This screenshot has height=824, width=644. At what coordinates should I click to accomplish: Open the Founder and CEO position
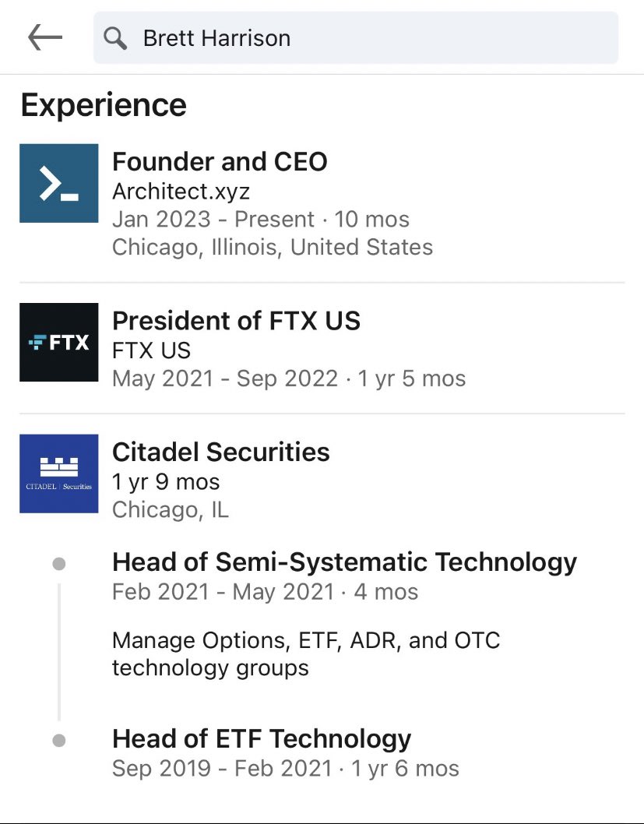coord(220,162)
